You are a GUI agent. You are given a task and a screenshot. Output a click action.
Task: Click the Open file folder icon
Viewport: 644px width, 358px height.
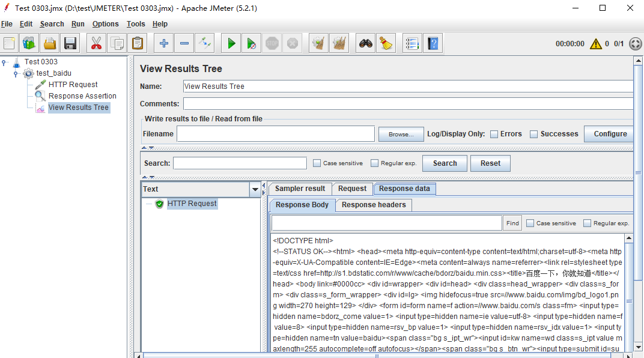pyautogui.click(x=50, y=43)
